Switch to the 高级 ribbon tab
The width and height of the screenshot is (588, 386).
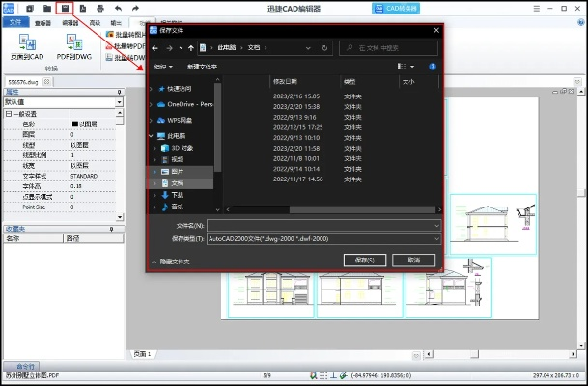pyautogui.click(x=95, y=21)
